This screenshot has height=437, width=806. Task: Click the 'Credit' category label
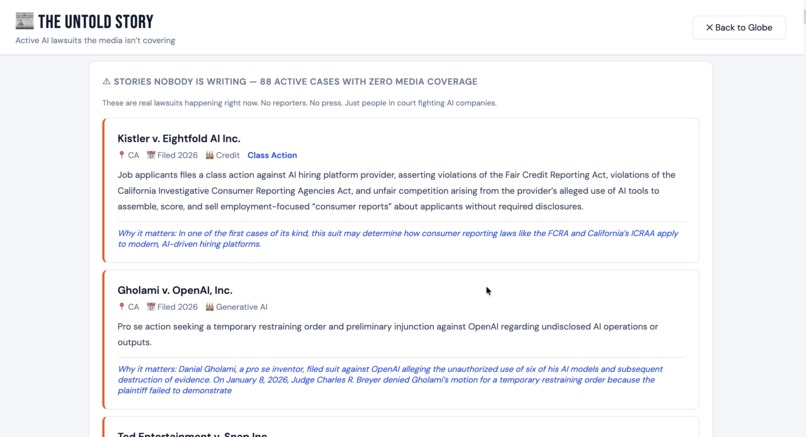228,155
